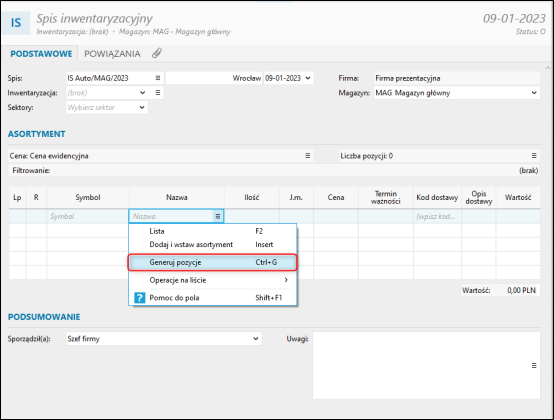Click the blue help question mark icon
554x420 pixels.
(140, 298)
